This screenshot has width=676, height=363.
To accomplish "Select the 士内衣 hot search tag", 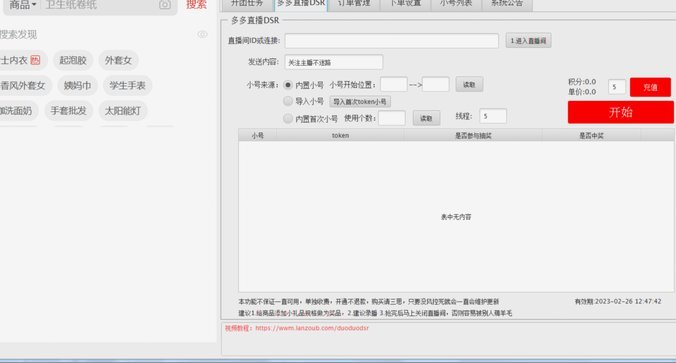I will [x=21, y=60].
